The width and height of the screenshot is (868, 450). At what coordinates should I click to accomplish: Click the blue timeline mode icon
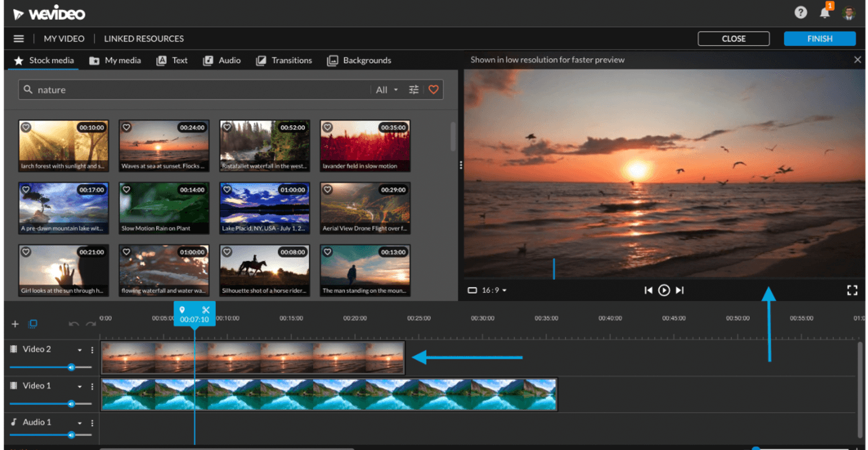pyautogui.click(x=33, y=323)
